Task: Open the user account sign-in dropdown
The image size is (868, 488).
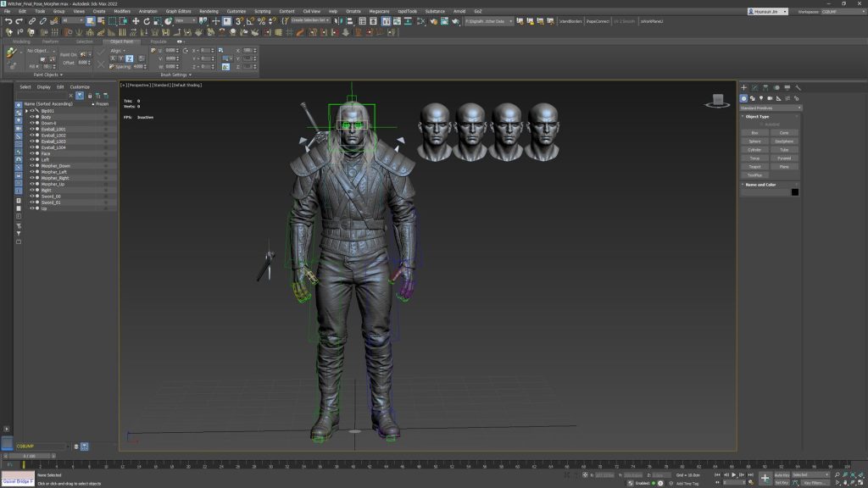Action: 767,11
